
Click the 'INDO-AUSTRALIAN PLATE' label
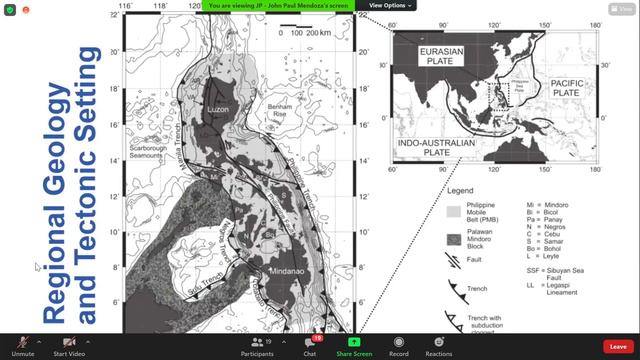[436, 148]
